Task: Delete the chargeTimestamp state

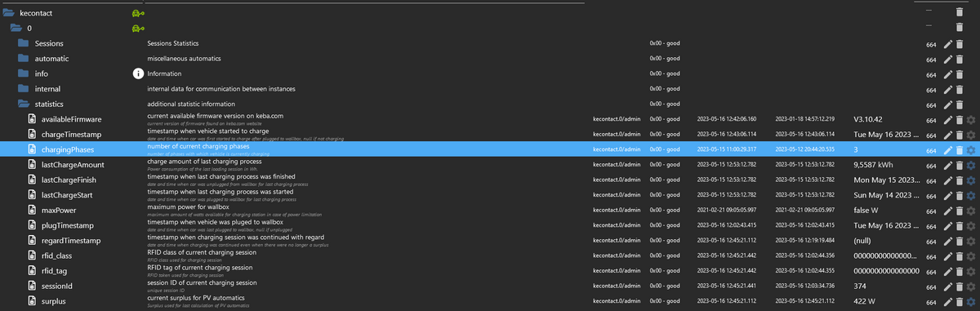Action: (959, 135)
